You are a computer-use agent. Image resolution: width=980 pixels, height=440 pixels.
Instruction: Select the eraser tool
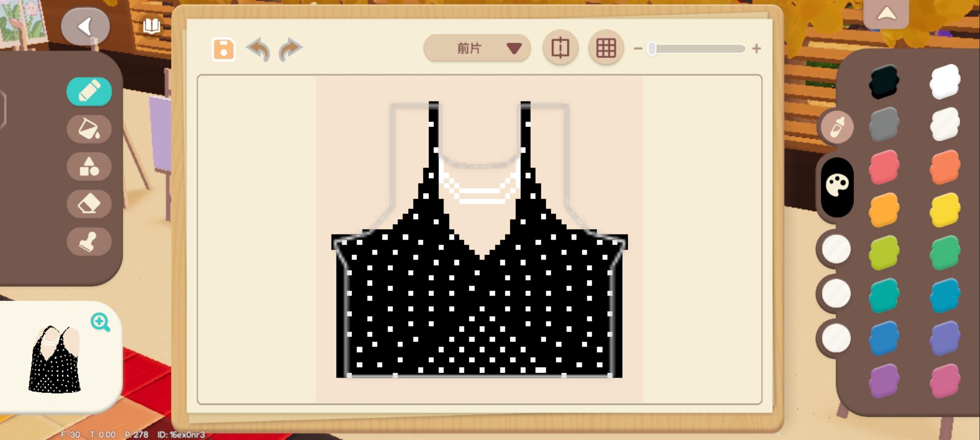89,204
